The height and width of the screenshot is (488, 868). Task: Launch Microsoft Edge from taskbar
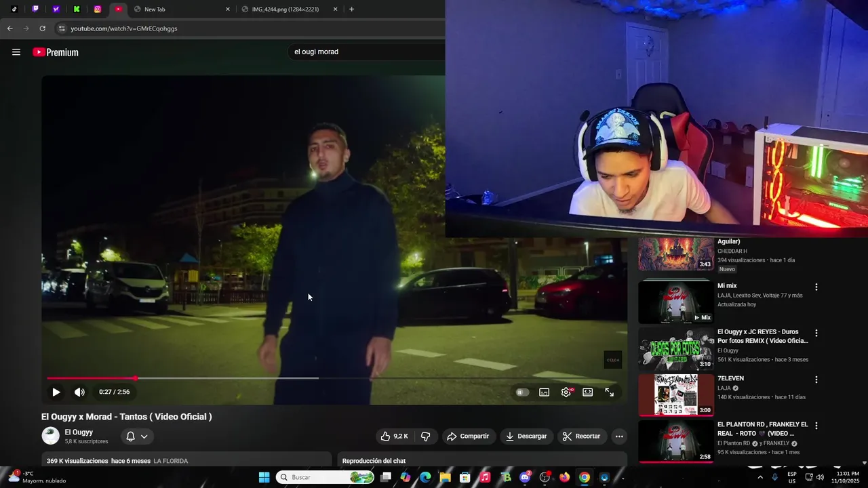pos(425,477)
